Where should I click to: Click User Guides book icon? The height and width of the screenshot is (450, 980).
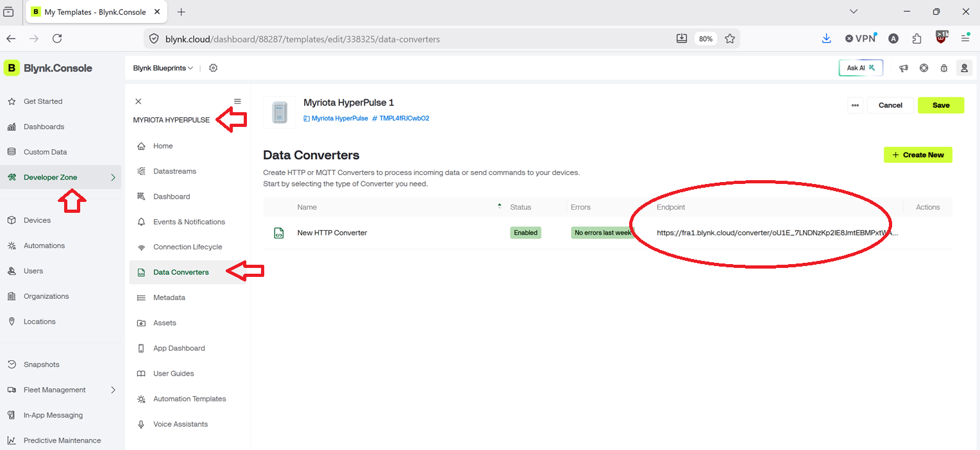[x=141, y=374]
